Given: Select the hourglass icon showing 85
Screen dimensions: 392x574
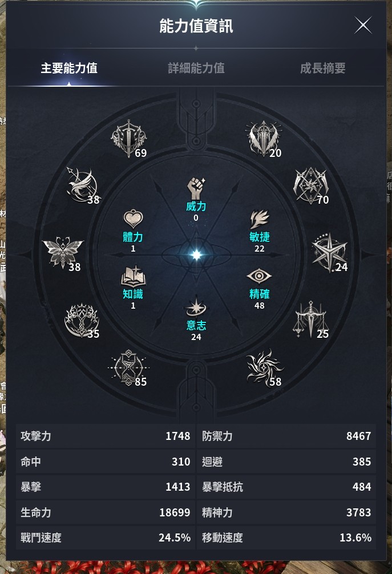Looking at the screenshot, I should point(128,367).
